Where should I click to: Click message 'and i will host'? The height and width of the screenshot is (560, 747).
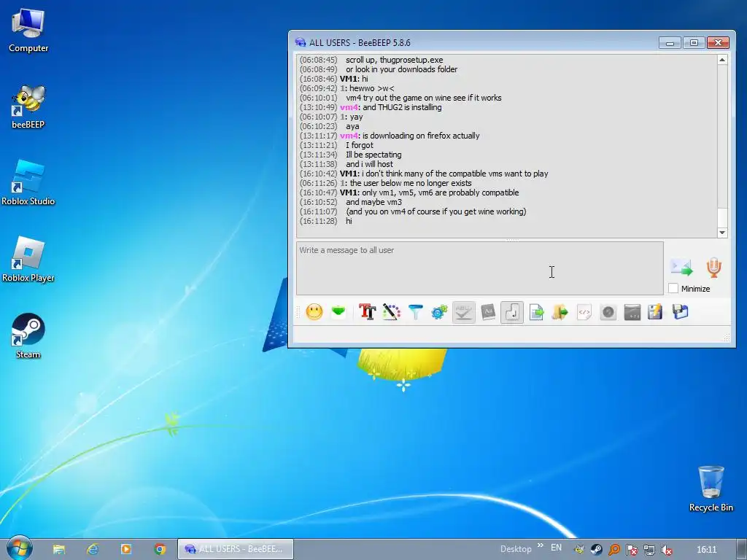click(369, 164)
